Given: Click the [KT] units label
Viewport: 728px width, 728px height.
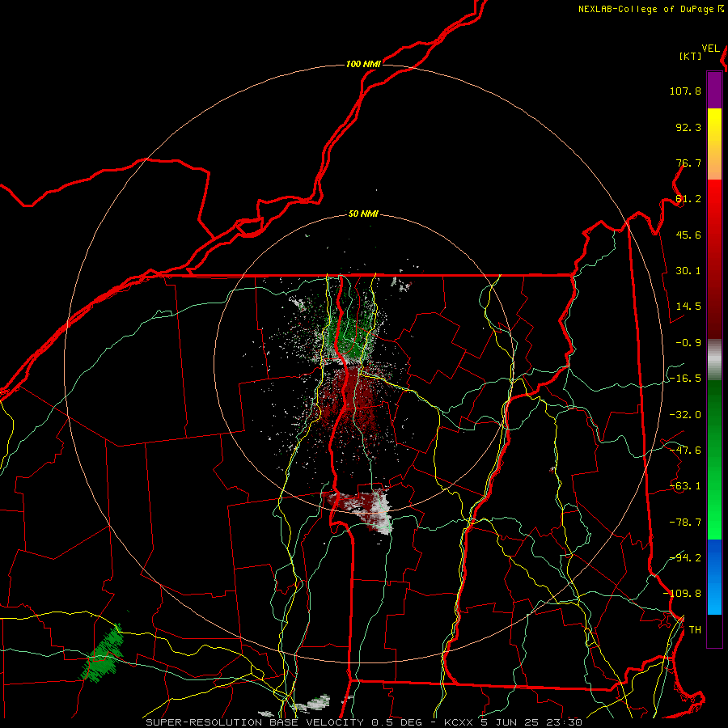Looking at the screenshot, I should click(691, 56).
